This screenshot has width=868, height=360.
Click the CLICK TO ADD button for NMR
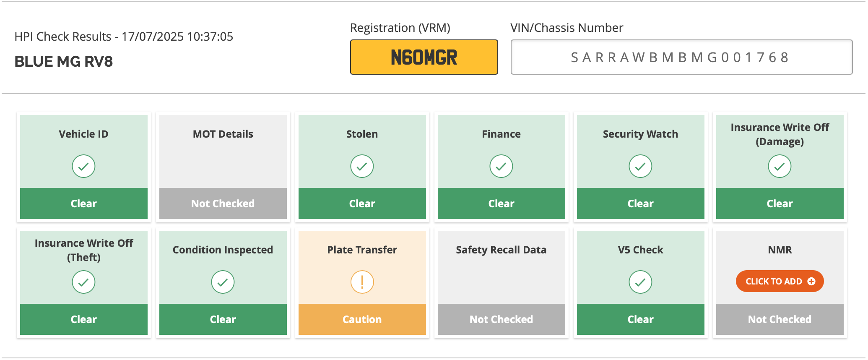click(x=780, y=281)
